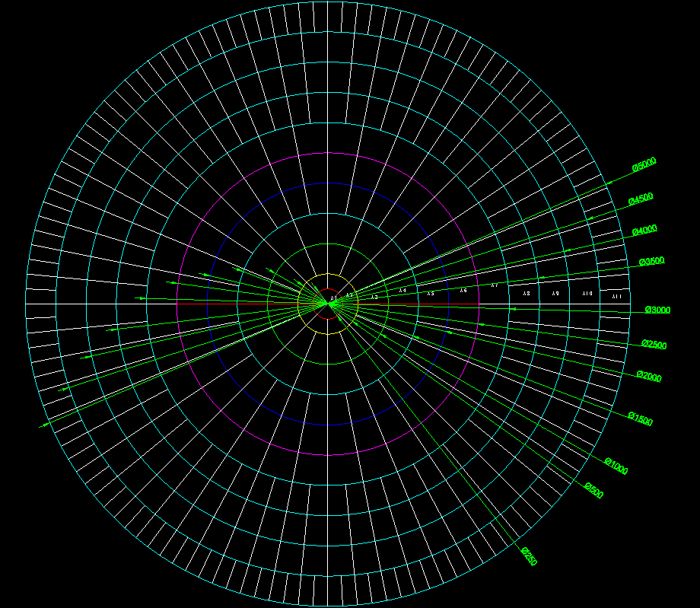Pick the Ø4000 diameter annotation
The image size is (700, 608).
point(644,231)
